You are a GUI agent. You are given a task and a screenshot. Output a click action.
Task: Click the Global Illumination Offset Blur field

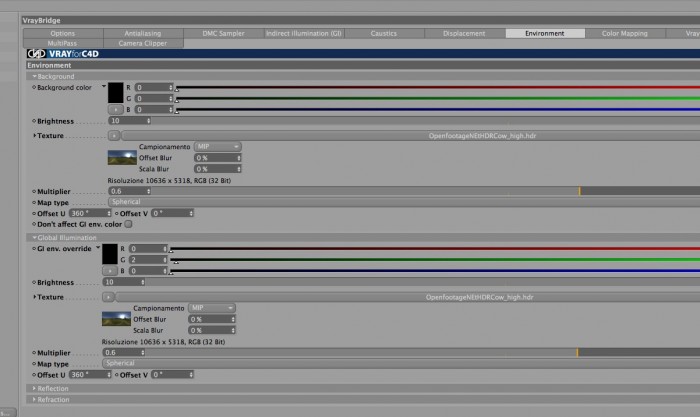point(212,319)
